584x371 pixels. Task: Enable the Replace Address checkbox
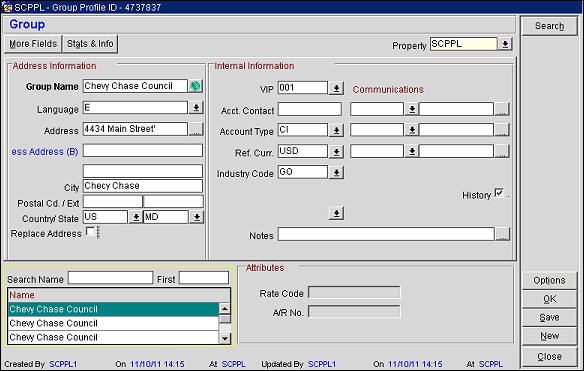tap(90, 231)
